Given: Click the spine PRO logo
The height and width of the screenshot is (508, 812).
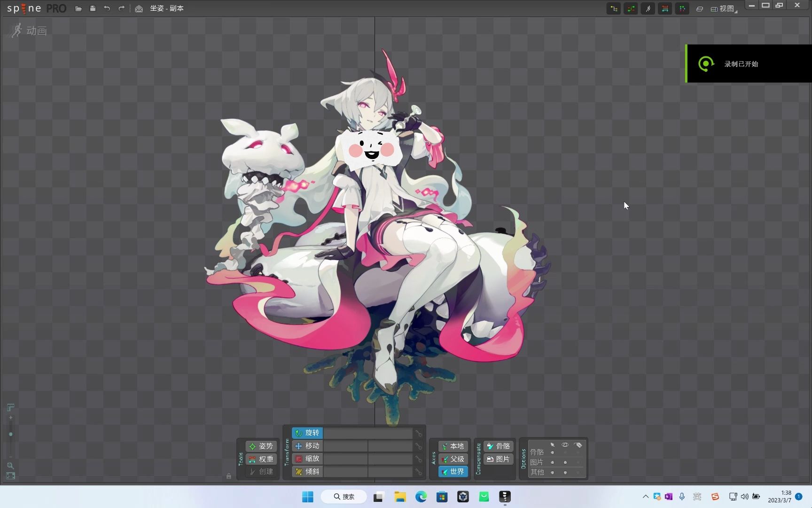Looking at the screenshot, I should [x=36, y=8].
